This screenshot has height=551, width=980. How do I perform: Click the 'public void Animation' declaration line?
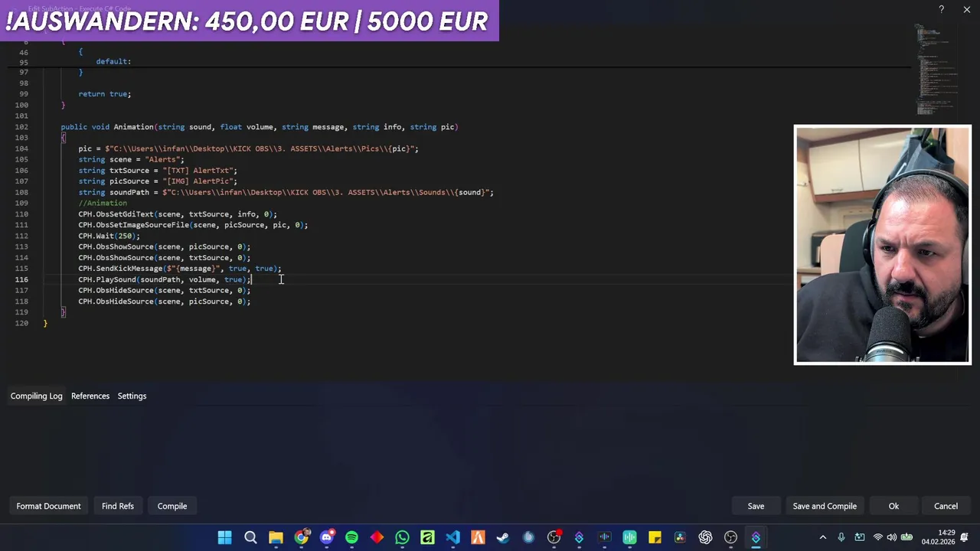[260, 127]
